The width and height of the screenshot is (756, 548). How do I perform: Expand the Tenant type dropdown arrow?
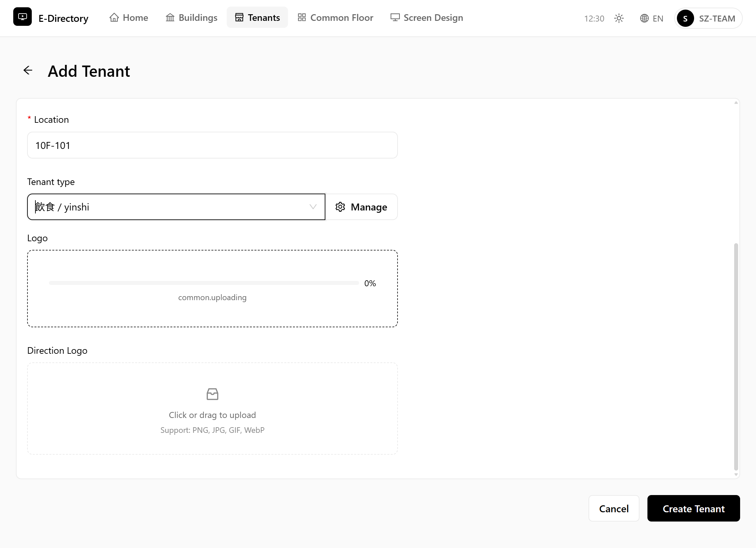point(313,207)
